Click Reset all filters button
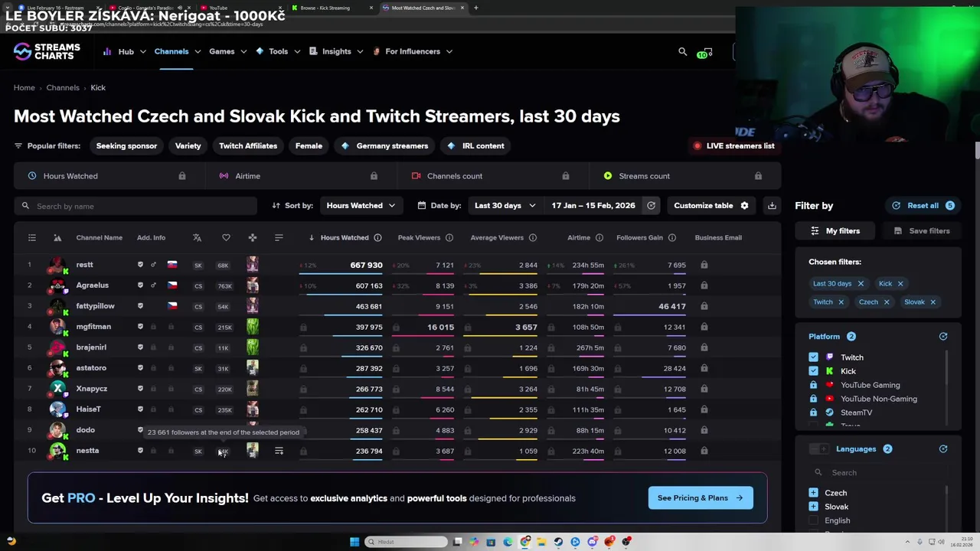Viewport: 980px width, 551px height. tap(923, 206)
